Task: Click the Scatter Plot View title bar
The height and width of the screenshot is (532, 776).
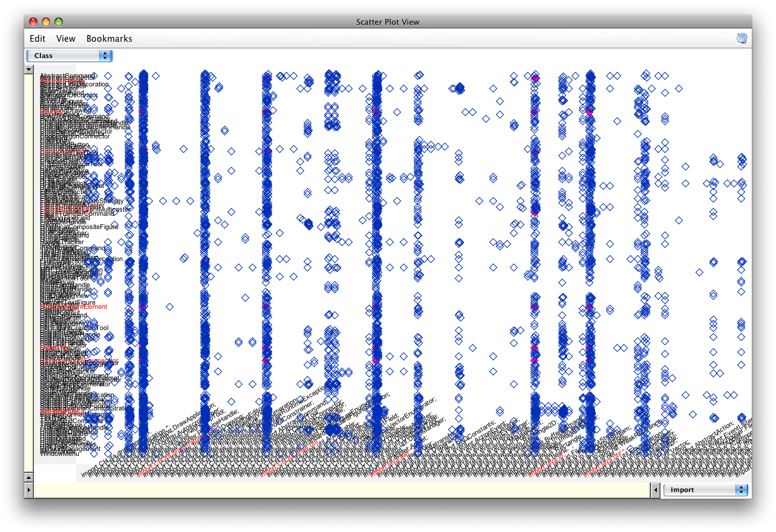Action: click(x=387, y=22)
